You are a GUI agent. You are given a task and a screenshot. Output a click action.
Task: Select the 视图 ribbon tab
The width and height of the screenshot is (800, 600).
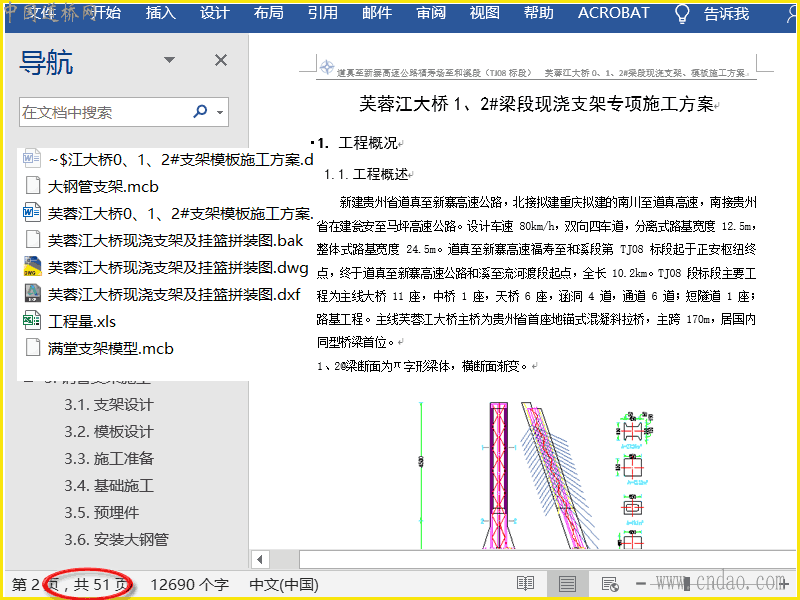(x=485, y=13)
